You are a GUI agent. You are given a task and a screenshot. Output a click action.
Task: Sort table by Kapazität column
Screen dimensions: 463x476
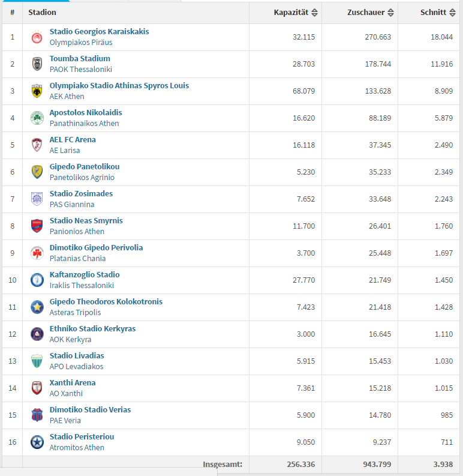(x=296, y=13)
